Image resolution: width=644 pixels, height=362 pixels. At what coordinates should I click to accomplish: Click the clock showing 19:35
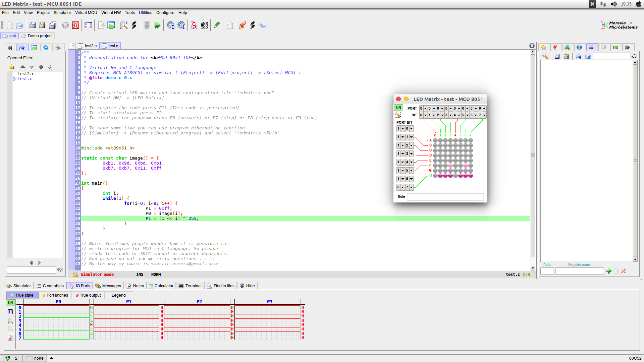(x=626, y=4)
